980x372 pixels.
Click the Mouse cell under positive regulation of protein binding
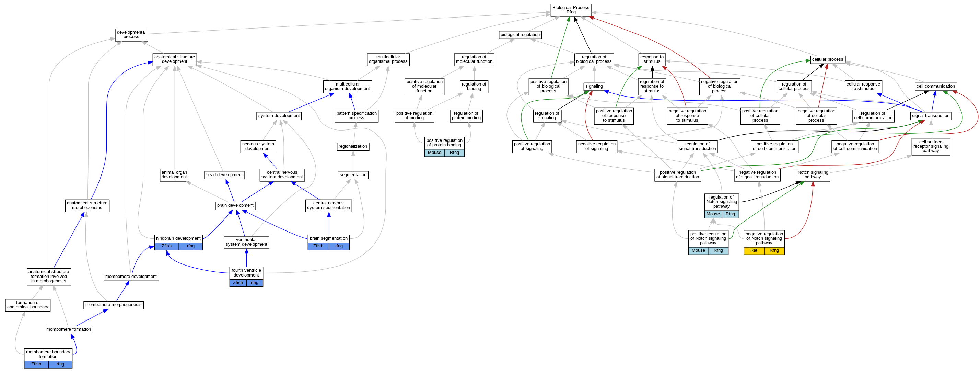click(435, 153)
